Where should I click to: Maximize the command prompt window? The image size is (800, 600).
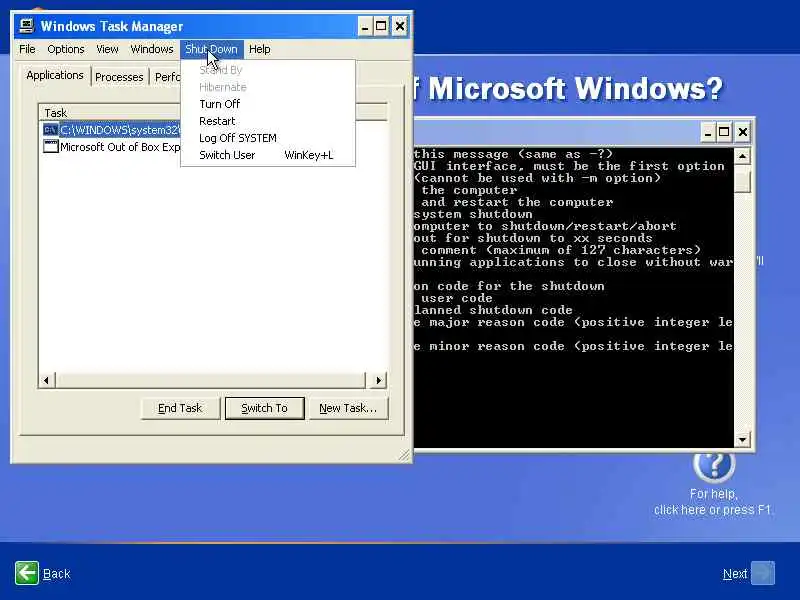tap(724, 133)
